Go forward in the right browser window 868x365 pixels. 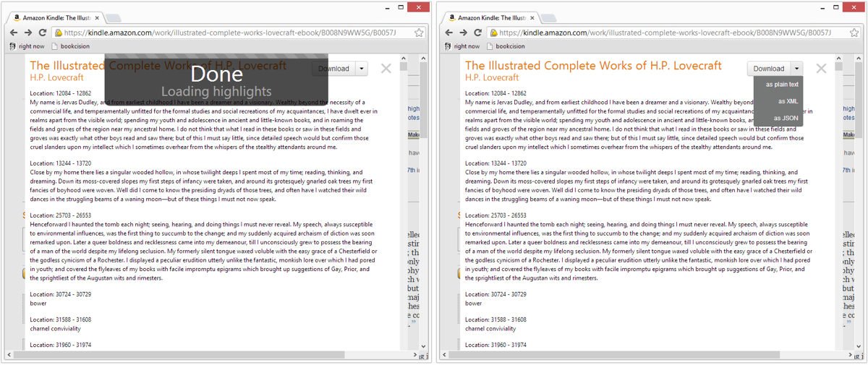click(x=463, y=33)
